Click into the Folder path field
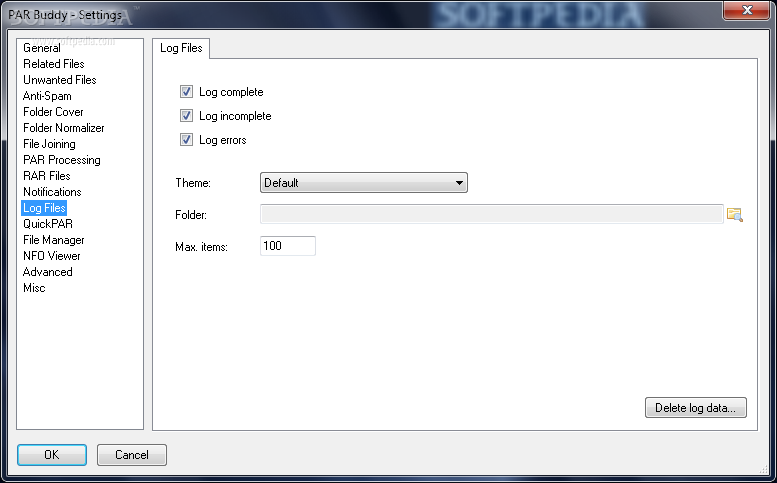The image size is (777, 483). tap(492, 214)
